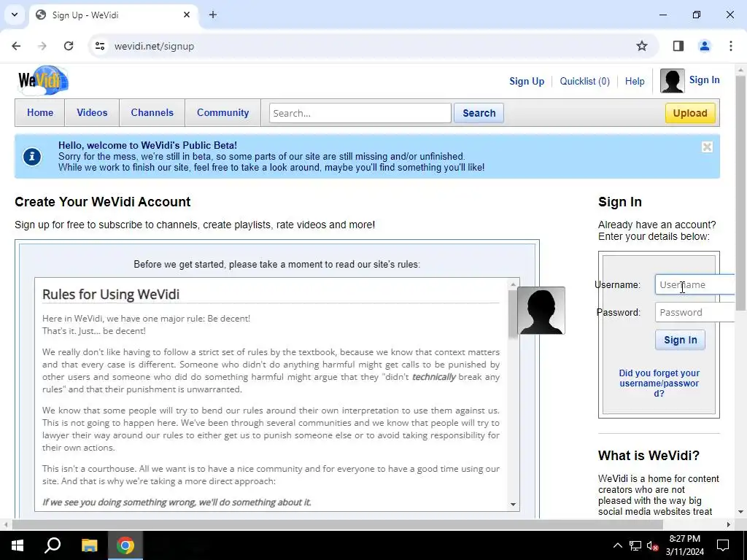Click the horizontal page scrollbar
The image size is (747, 560).
(337, 524)
